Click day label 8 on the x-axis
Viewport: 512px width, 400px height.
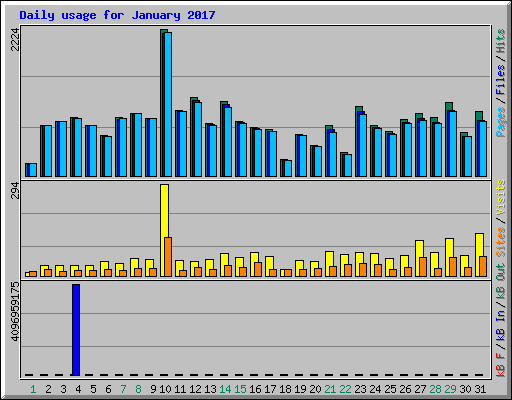click(138, 389)
